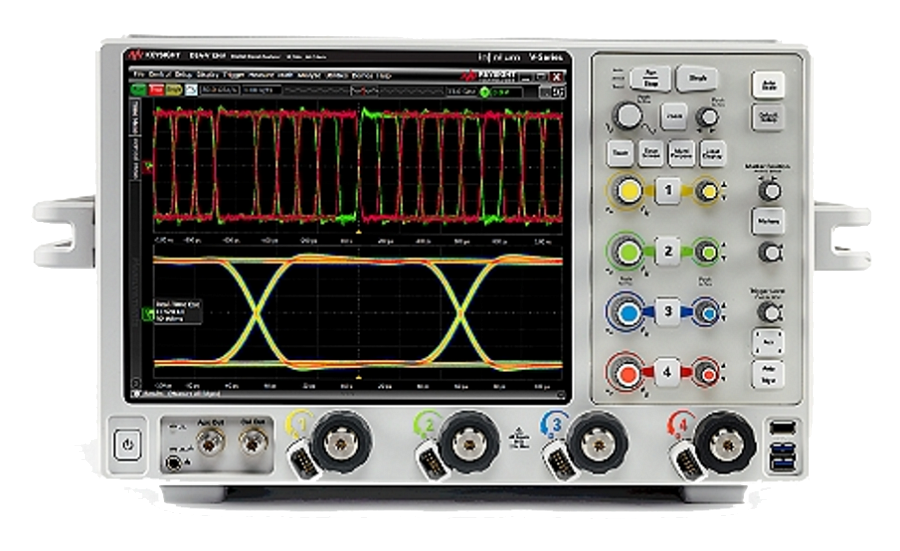Click the marker position knob above Markers

click(769, 191)
